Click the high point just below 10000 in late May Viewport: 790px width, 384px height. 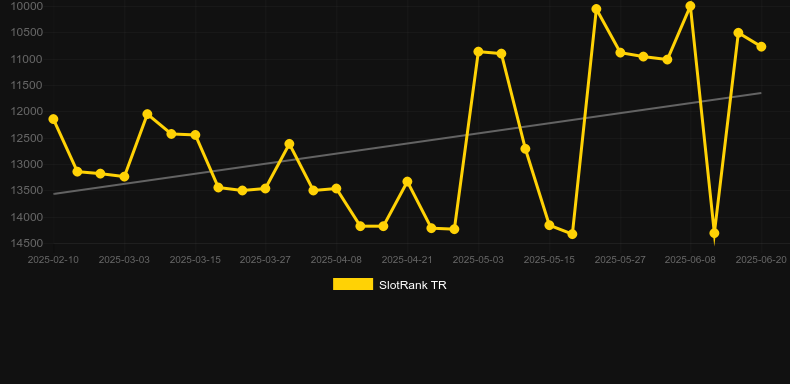coord(596,9)
